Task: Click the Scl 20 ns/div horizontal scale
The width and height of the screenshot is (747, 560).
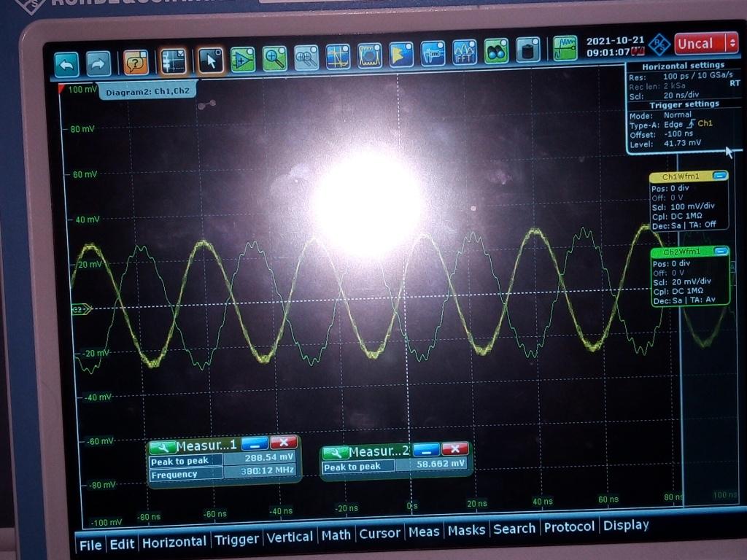Action: tap(681, 95)
